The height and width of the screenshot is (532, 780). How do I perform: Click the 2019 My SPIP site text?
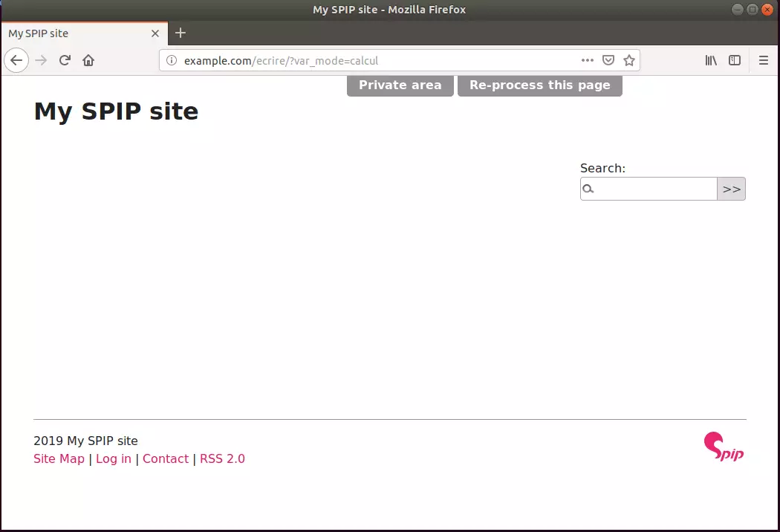point(85,441)
